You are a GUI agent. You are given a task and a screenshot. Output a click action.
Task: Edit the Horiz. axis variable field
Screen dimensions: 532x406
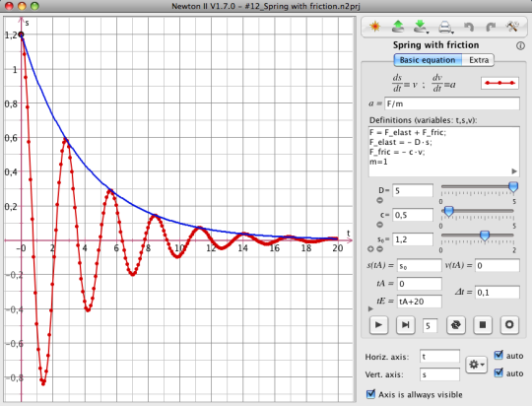[x=439, y=357]
